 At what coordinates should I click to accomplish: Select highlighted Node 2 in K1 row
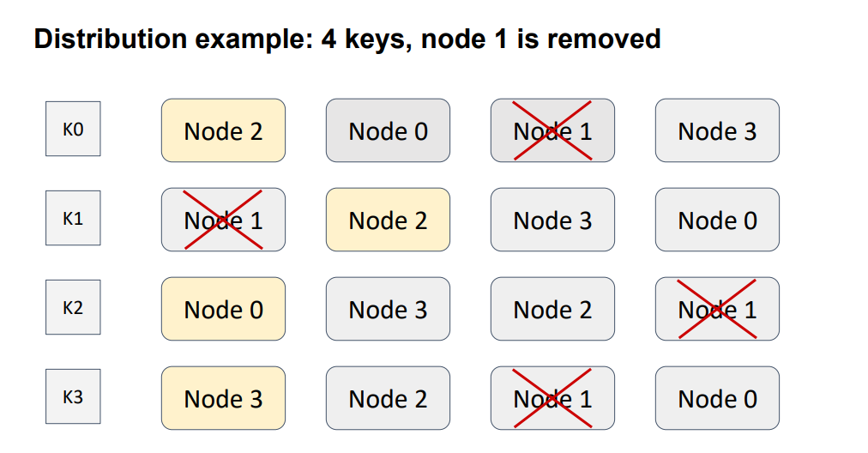point(388,220)
